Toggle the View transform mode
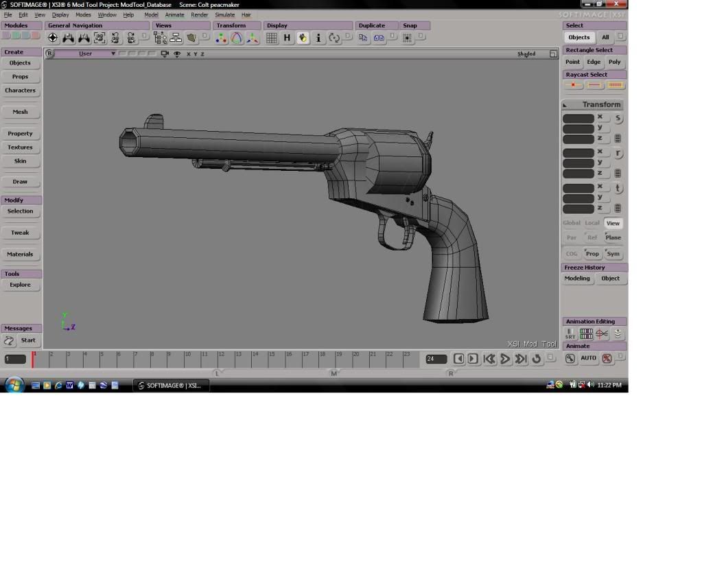This screenshot has width=702, height=588. [x=613, y=223]
